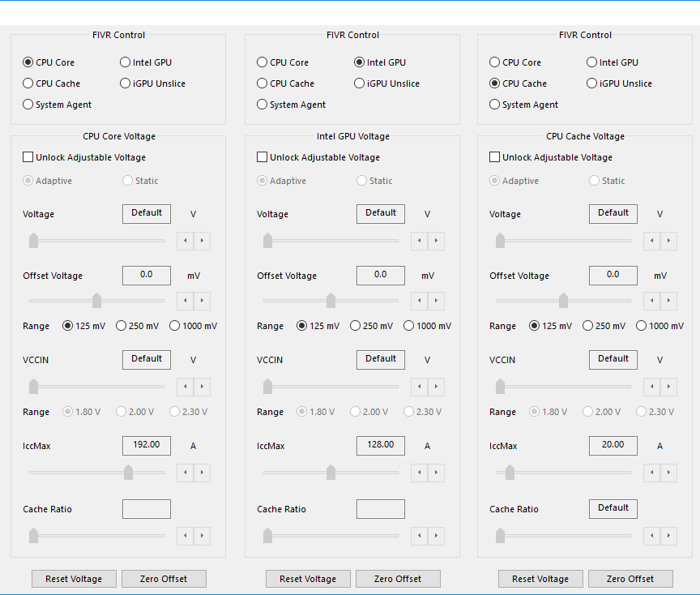Image resolution: width=700 pixels, height=595 pixels.
Task: Enable Unlock Adjustable Voltage for CPU Core
Action: (28, 157)
